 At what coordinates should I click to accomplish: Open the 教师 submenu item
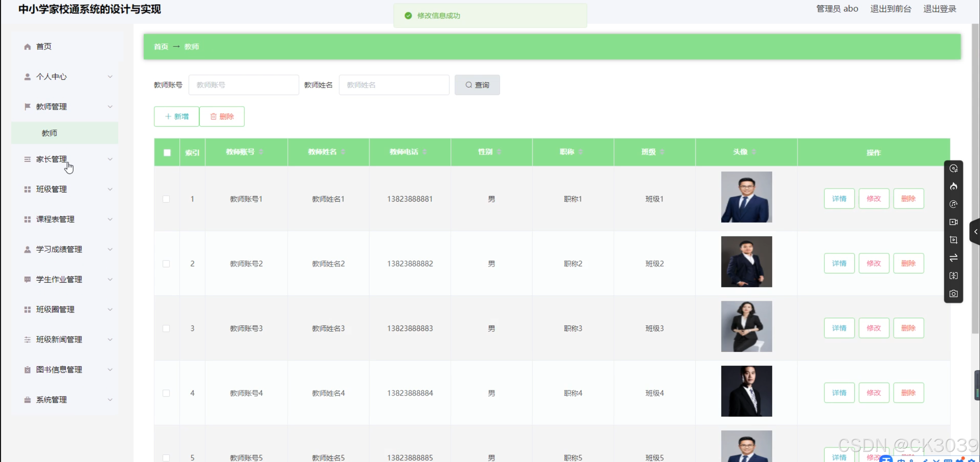pyautogui.click(x=49, y=133)
